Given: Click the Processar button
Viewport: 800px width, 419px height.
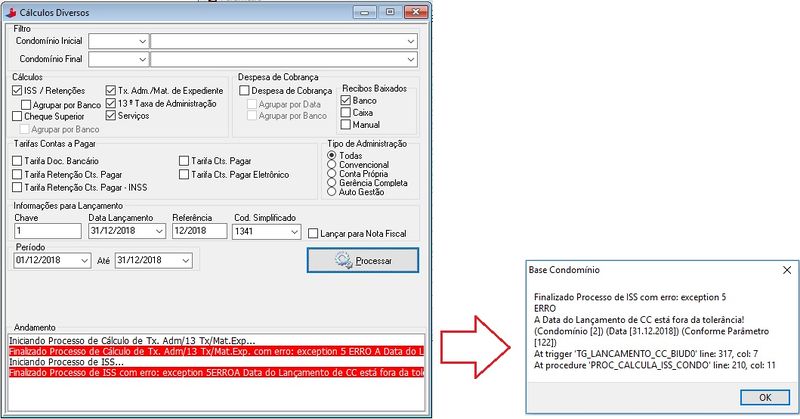Looking at the screenshot, I should pos(362,260).
